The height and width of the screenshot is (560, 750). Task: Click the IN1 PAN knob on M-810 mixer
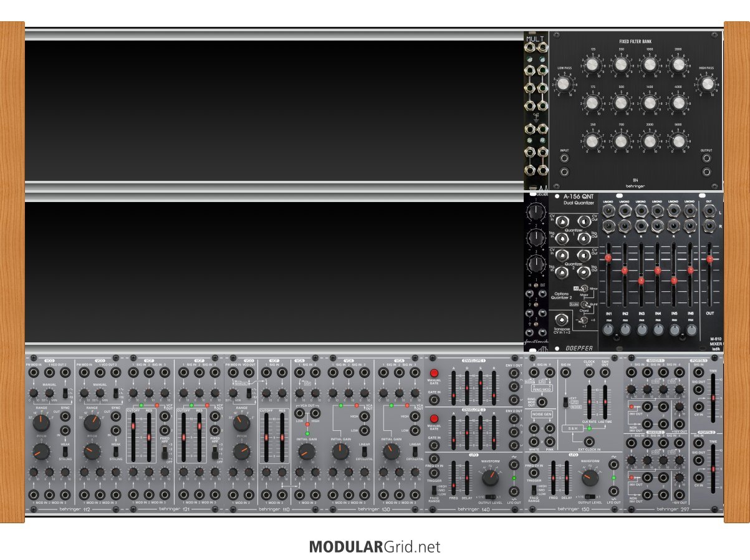[x=608, y=329]
